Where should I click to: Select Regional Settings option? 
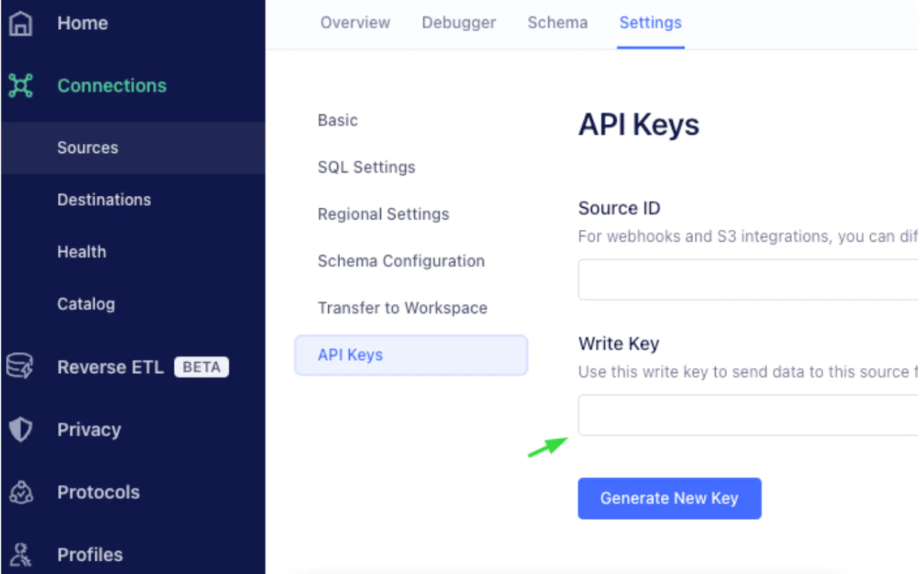(x=383, y=214)
